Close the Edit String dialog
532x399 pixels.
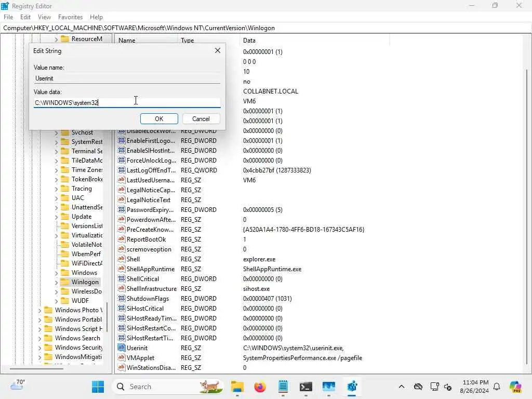click(x=218, y=50)
